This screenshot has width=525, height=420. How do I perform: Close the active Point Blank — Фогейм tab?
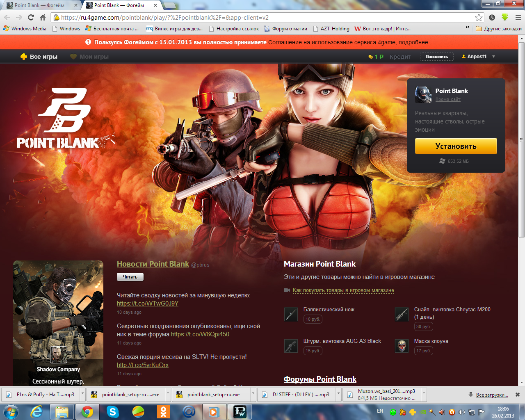tap(155, 5)
